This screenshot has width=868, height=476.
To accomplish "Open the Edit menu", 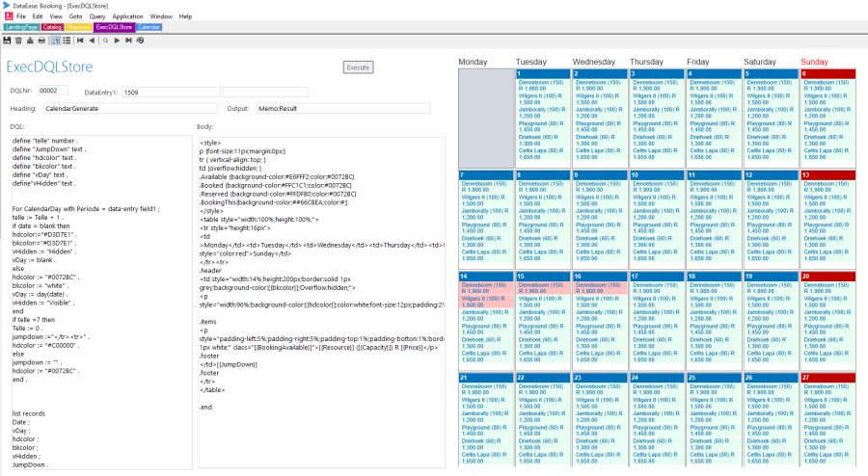I will tap(38, 16).
